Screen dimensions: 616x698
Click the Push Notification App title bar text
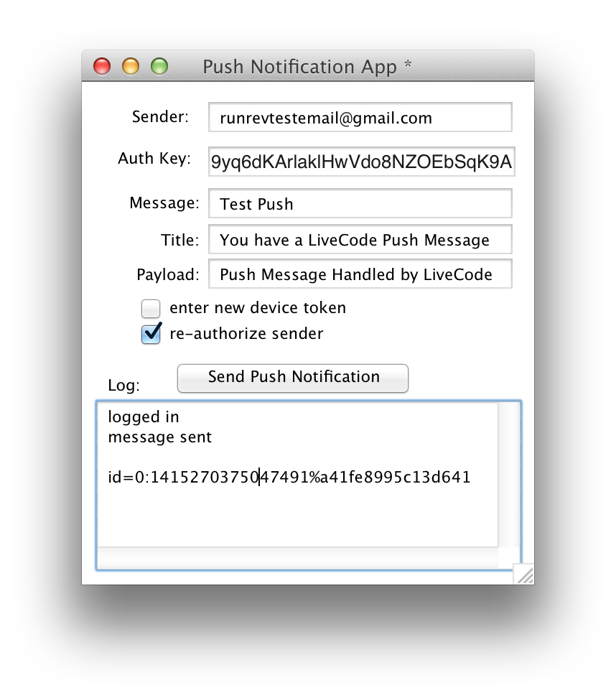click(x=307, y=67)
